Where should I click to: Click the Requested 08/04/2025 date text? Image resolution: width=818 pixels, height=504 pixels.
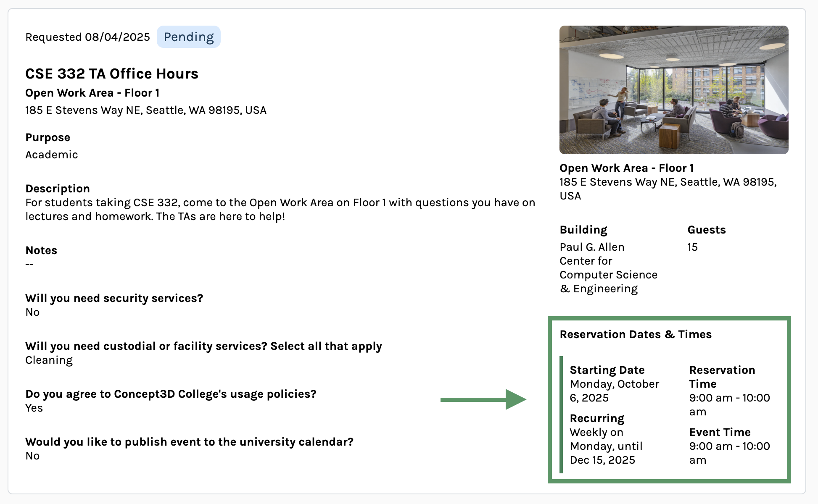87,37
